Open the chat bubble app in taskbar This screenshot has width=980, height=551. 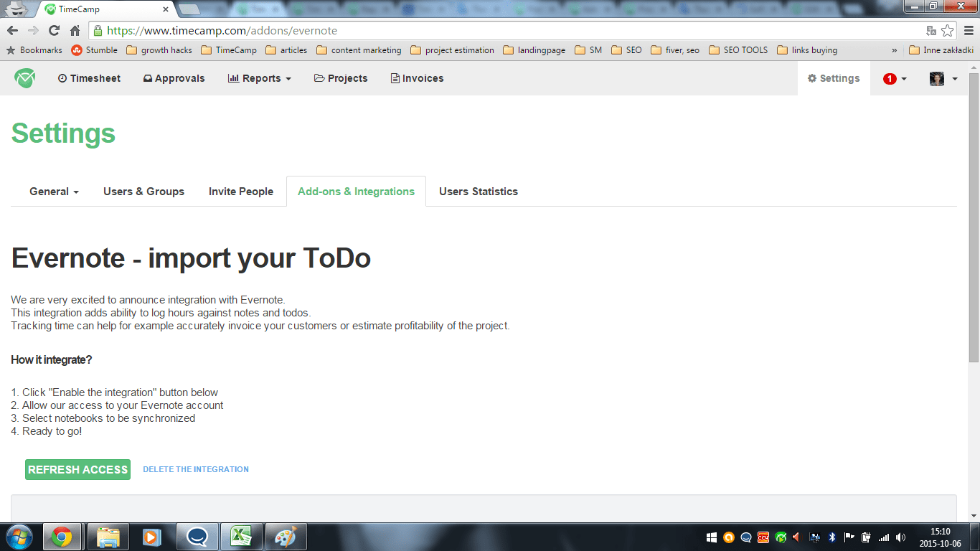[197, 537]
